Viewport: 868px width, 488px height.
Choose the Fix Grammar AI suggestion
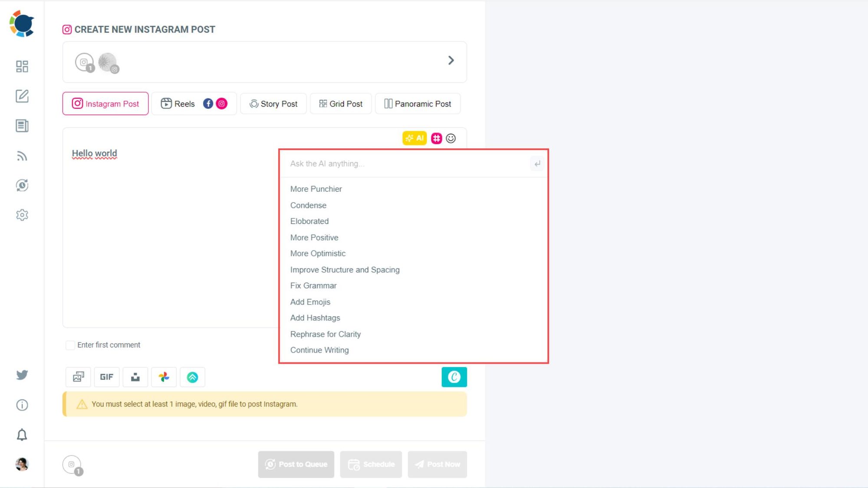[x=313, y=285]
